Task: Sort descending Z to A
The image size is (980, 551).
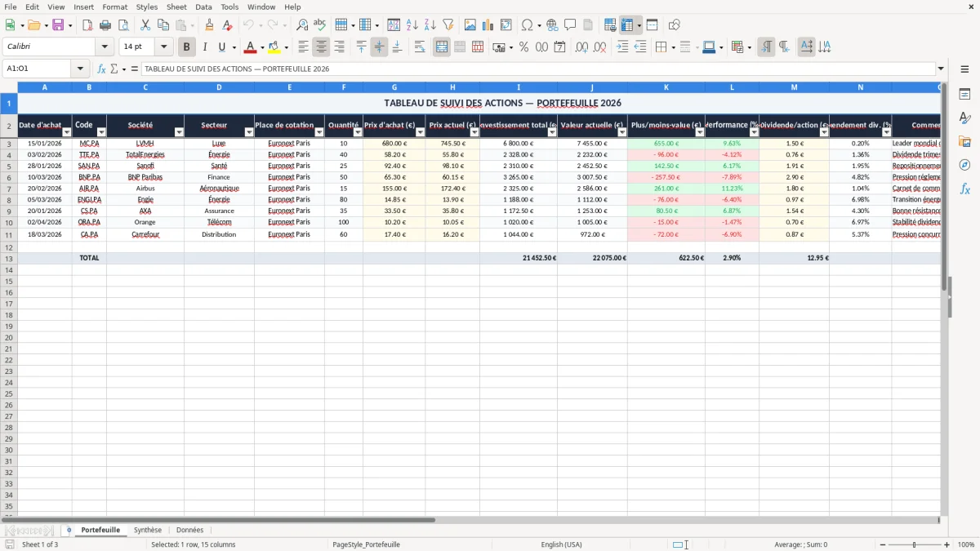Action: [x=430, y=25]
